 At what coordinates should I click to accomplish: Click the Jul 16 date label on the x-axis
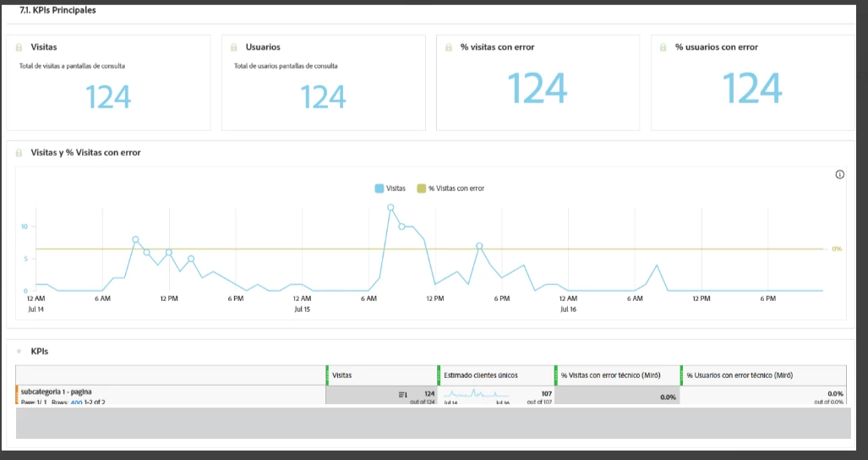pyautogui.click(x=568, y=309)
